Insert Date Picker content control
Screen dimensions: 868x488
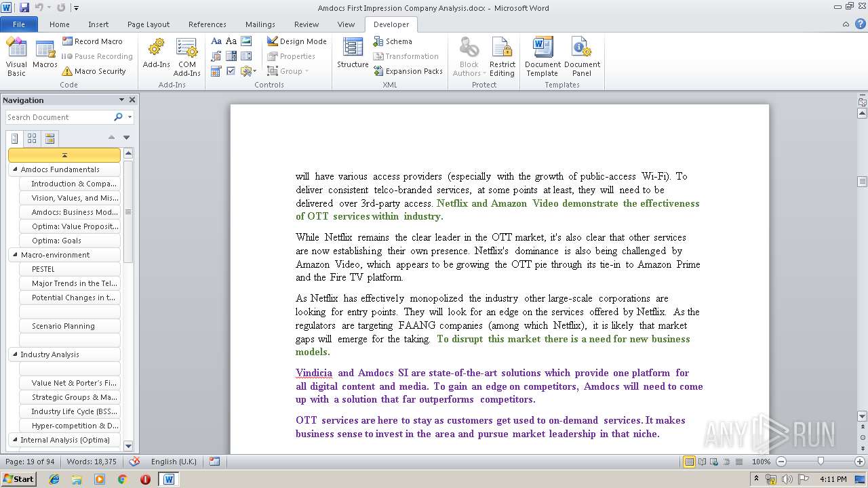pyautogui.click(x=216, y=71)
